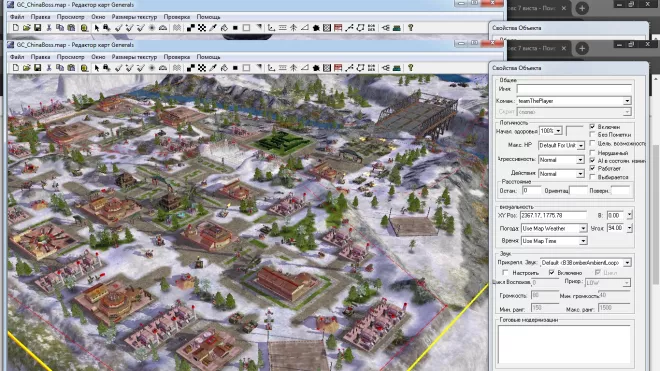Open the Окно menu in front editor window

[x=98, y=57]
